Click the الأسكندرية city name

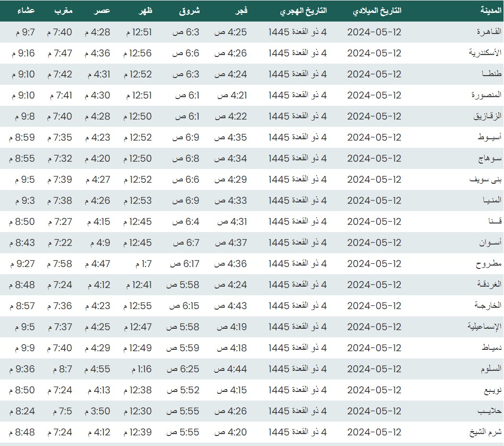tap(485, 53)
